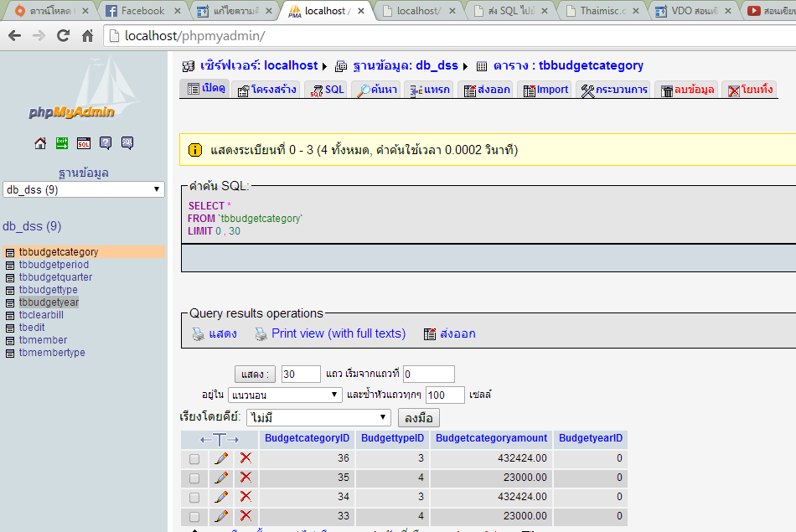Open the SQL query window icon
The image size is (796, 532).
84,143
